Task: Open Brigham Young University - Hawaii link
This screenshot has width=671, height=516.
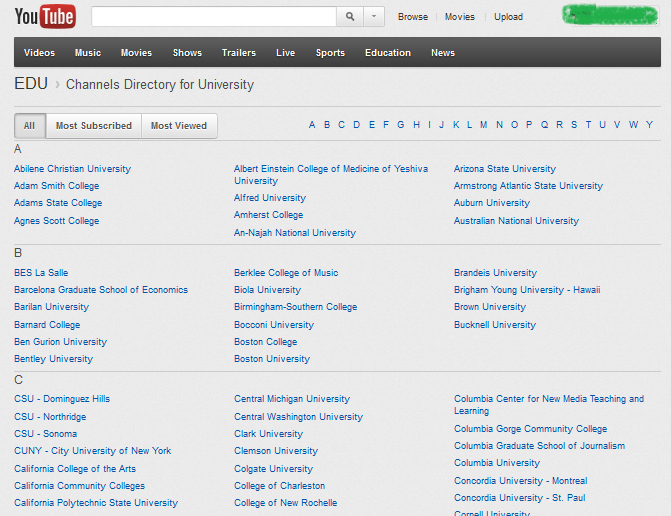Action: point(527,290)
